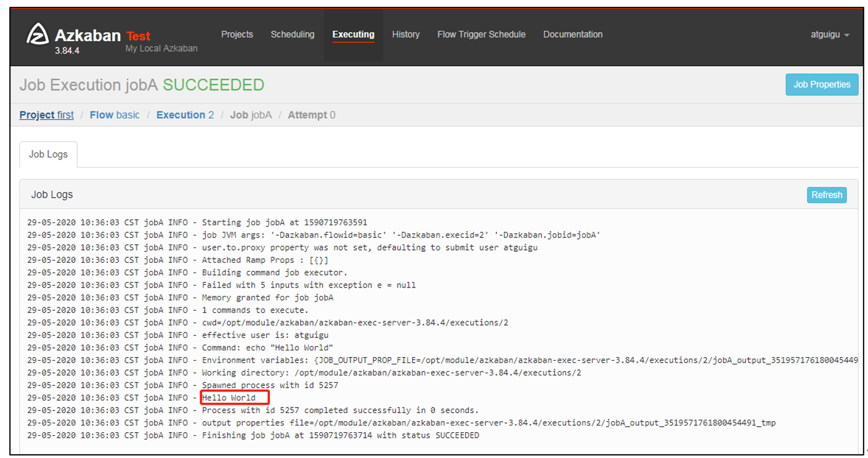The height and width of the screenshot is (458, 868).
Task: Click the 'Attempt 0' breadcrumb text
Action: pos(312,115)
